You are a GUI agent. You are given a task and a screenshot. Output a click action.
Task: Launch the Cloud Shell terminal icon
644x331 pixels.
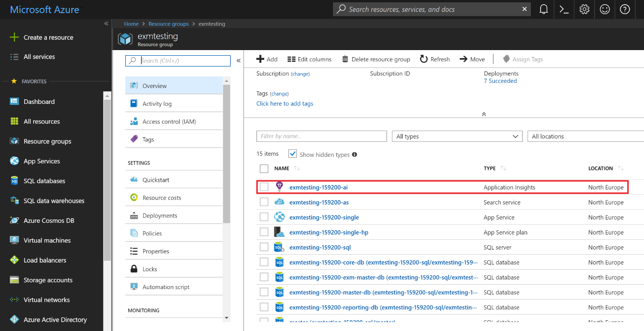coord(564,9)
